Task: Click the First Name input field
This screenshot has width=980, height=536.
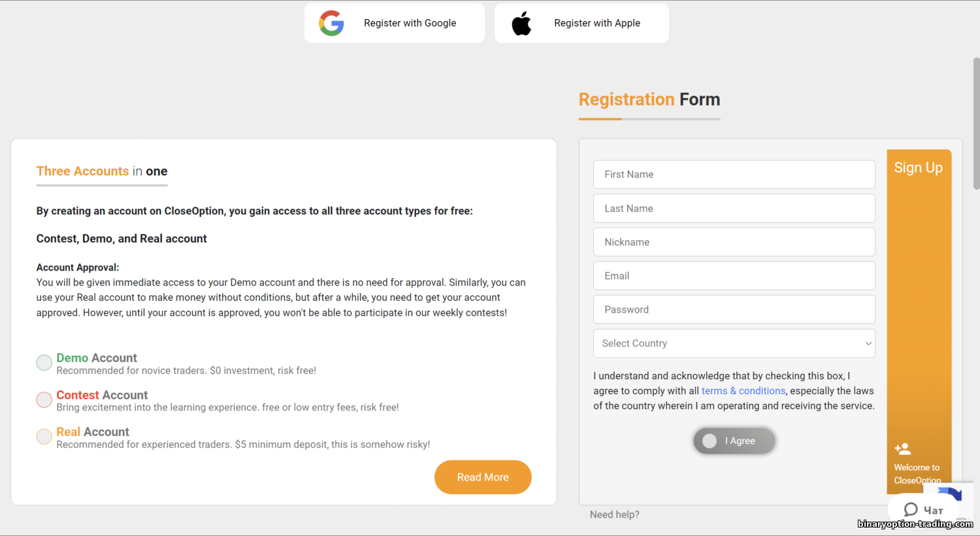Action: pos(734,175)
